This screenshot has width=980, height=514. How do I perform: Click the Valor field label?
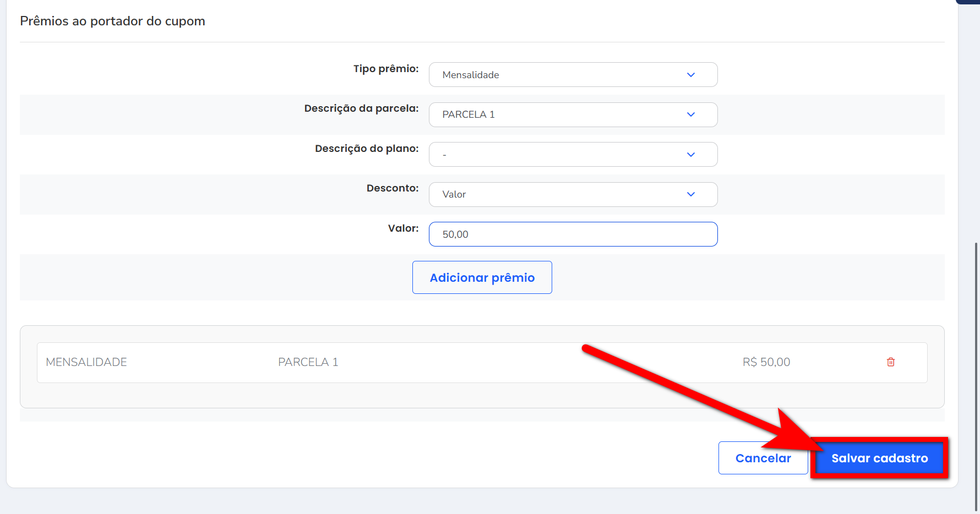tap(403, 228)
